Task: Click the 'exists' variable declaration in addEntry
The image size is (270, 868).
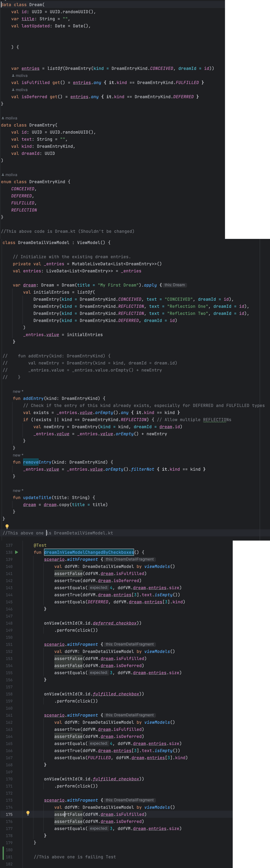Action: pos(41,412)
